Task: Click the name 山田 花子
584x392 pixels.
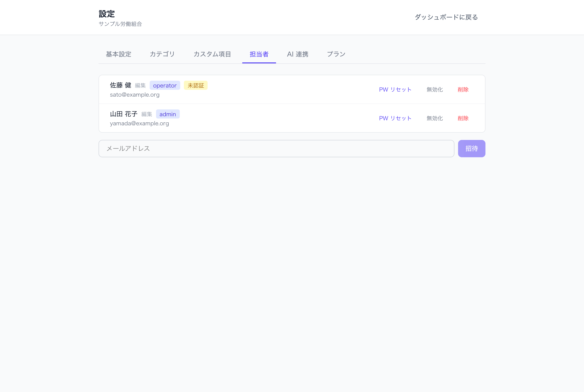Action: [124, 114]
